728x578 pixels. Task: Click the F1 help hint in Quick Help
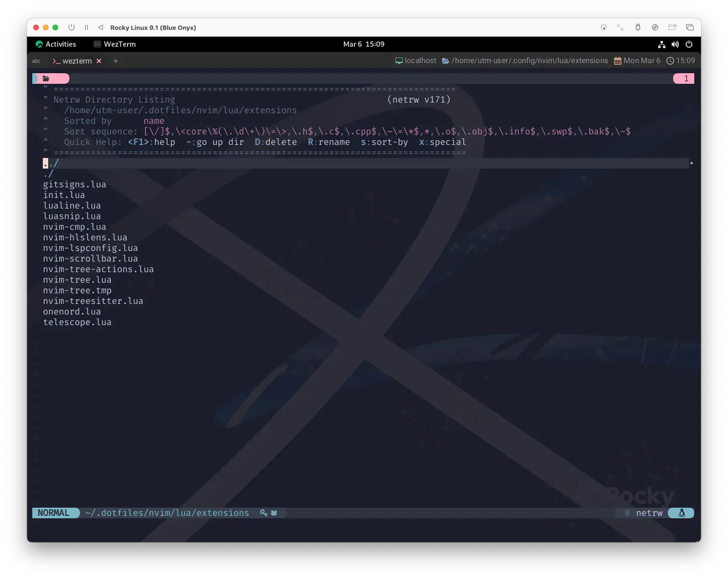click(151, 142)
